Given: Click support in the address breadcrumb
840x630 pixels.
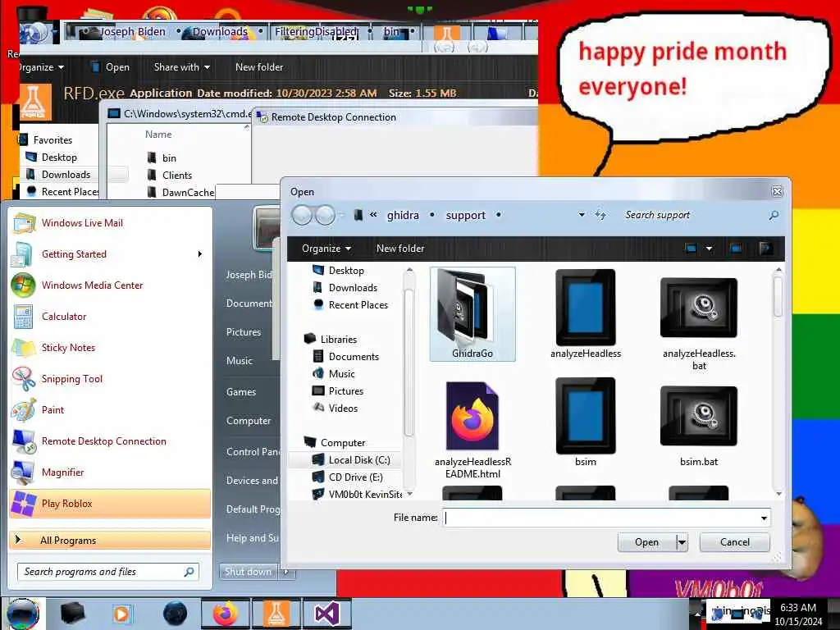Looking at the screenshot, I should (466, 215).
